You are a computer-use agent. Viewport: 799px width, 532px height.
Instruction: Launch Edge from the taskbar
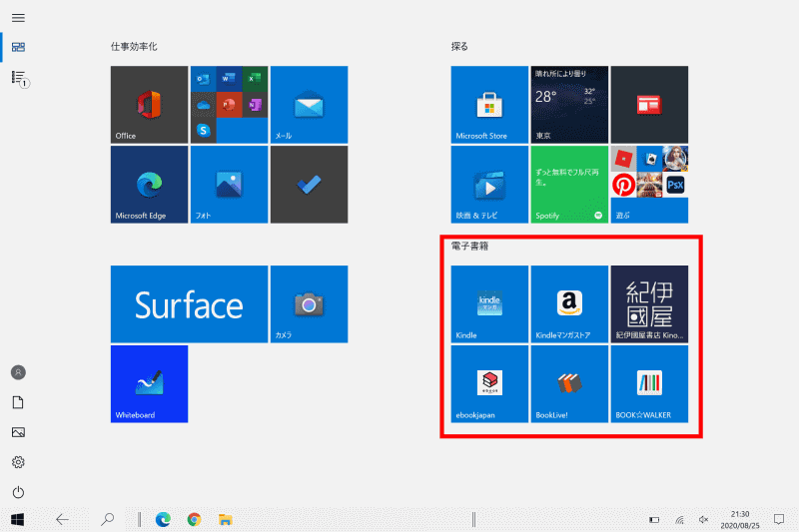pyautogui.click(x=163, y=520)
